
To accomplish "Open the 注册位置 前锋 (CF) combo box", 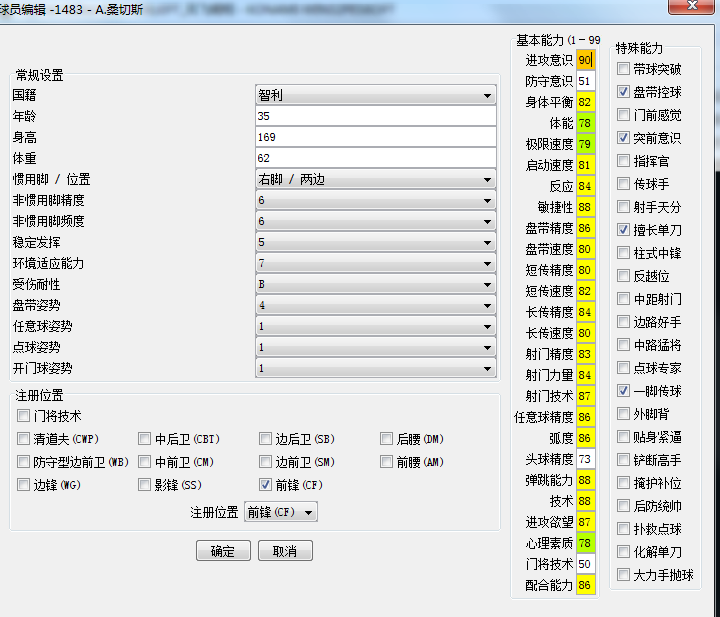I will click(281, 512).
